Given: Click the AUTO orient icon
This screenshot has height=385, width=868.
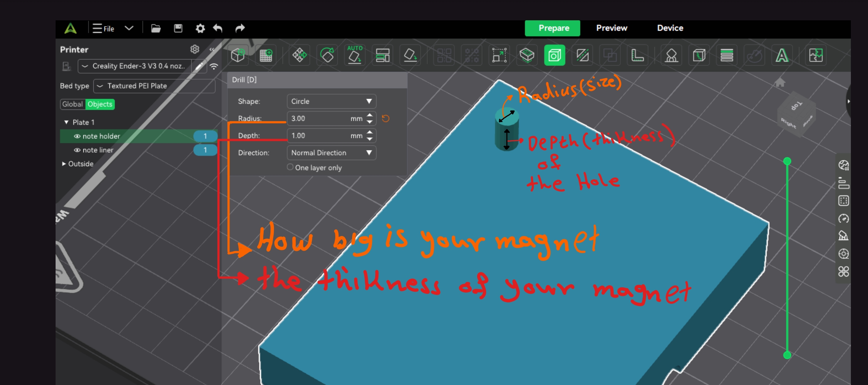Looking at the screenshot, I should point(355,55).
